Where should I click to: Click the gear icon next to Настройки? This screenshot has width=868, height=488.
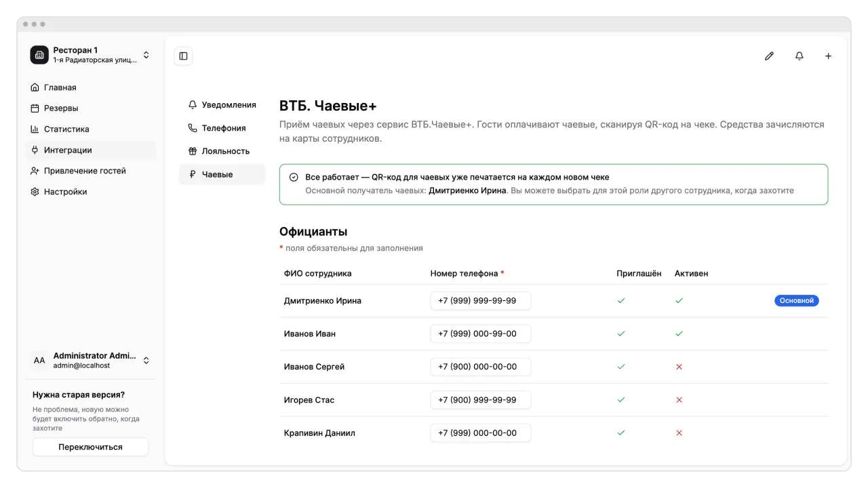[x=35, y=192]
